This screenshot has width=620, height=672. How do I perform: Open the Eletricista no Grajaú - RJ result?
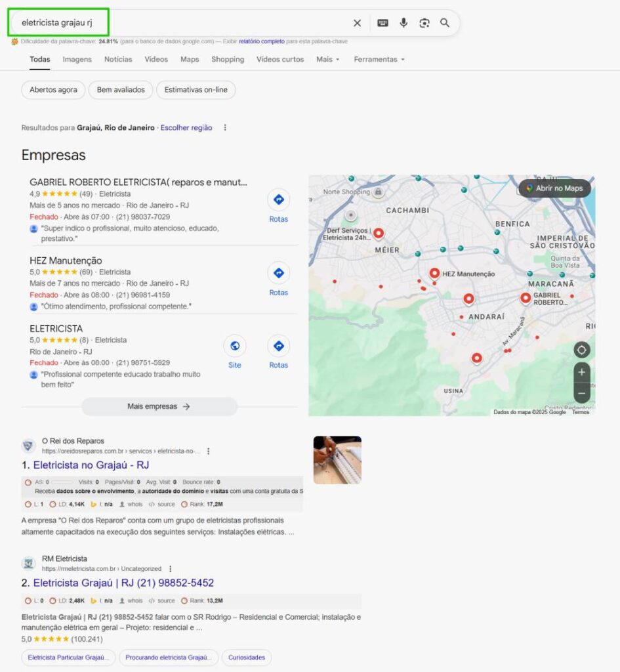[91, 465]
